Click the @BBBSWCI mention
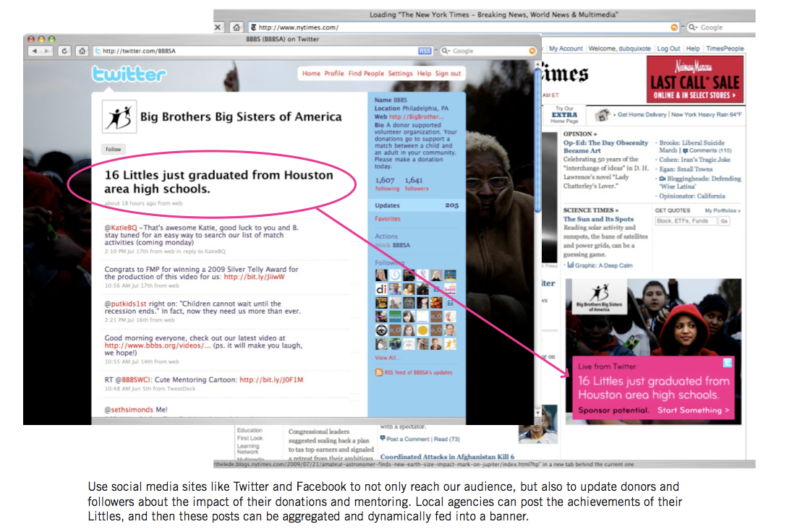Viewport: 800px width, 532px height. [x=132, y=380]
